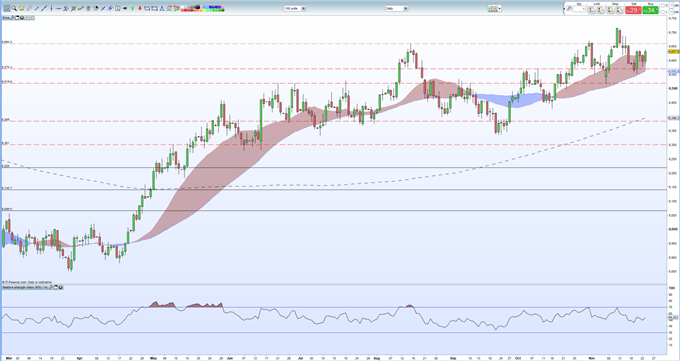Click the RSI current value tag on right axis
The height and width of the screenshot is (361, 680).
673,317
